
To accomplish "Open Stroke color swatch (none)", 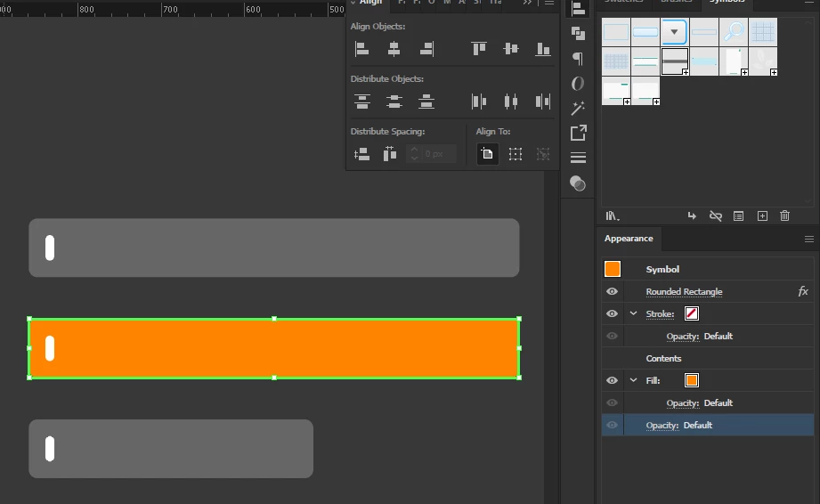I will pyautogui.click(x=692, y=313).
